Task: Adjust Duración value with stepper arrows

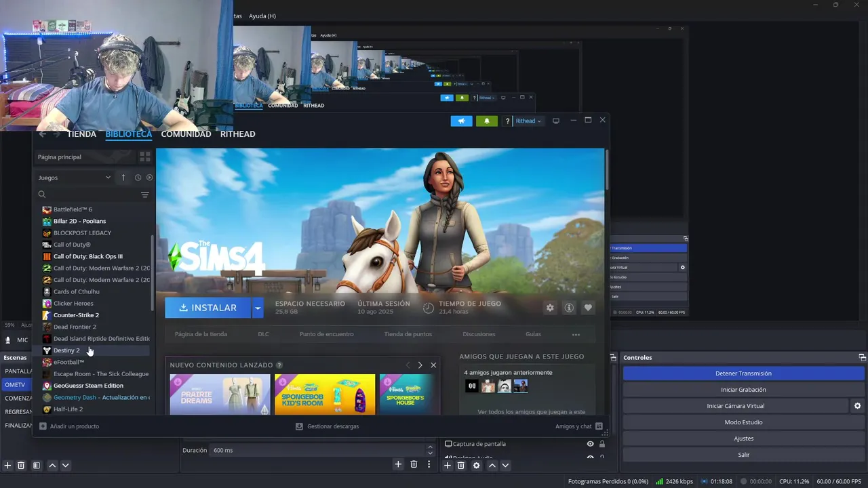Action: coord(430,450)
